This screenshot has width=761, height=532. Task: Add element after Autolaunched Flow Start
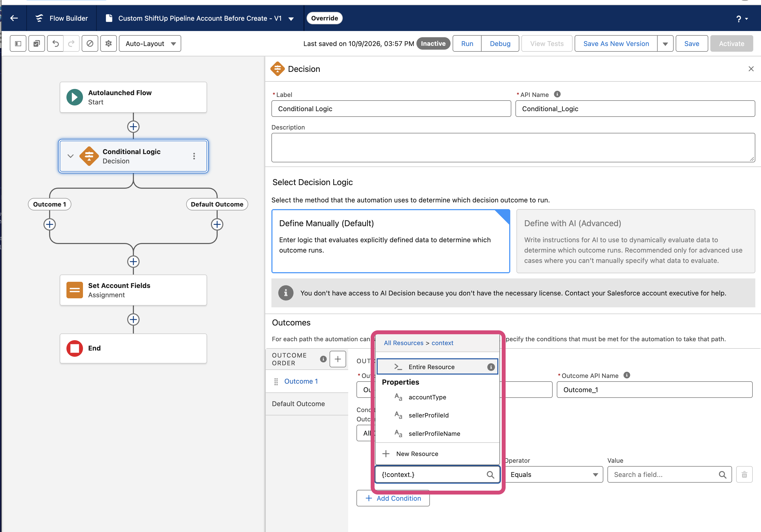coord(133,127)
